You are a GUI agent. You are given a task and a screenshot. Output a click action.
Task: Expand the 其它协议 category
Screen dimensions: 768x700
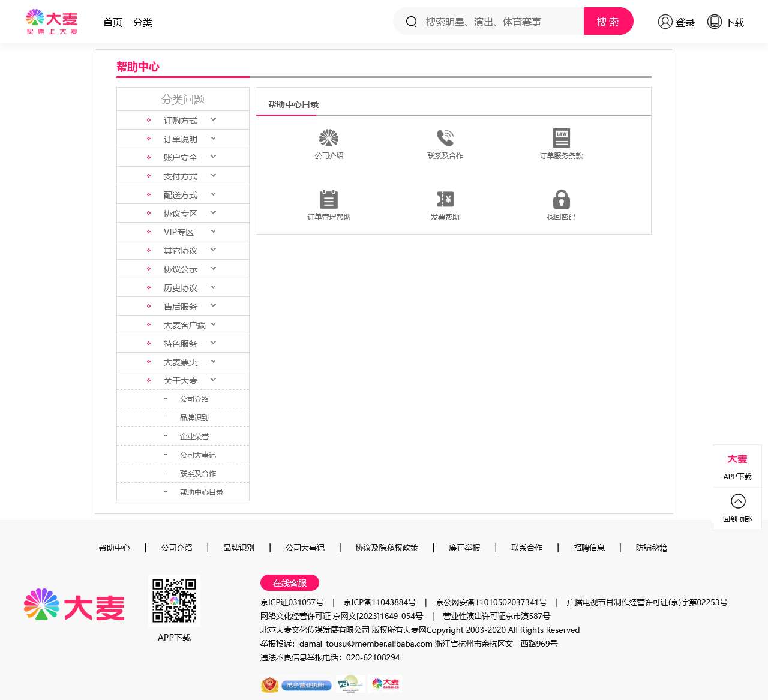coord(183,251)
